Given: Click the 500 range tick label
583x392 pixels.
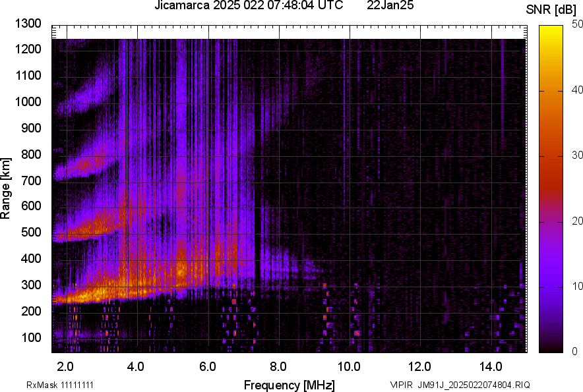Looking at the screenshot, I should tap(32, 233).
